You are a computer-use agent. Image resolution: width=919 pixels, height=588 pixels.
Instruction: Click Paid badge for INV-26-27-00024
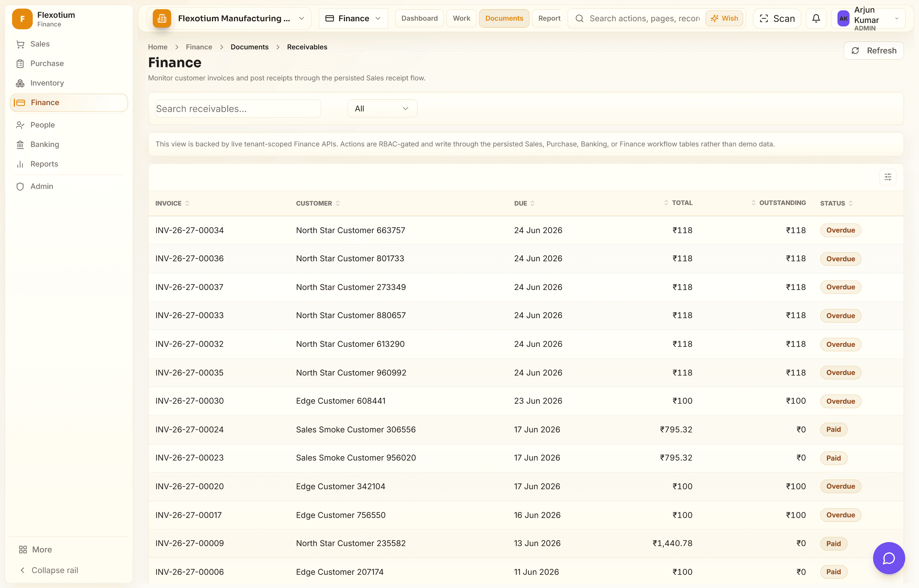(x=833, y=430)
